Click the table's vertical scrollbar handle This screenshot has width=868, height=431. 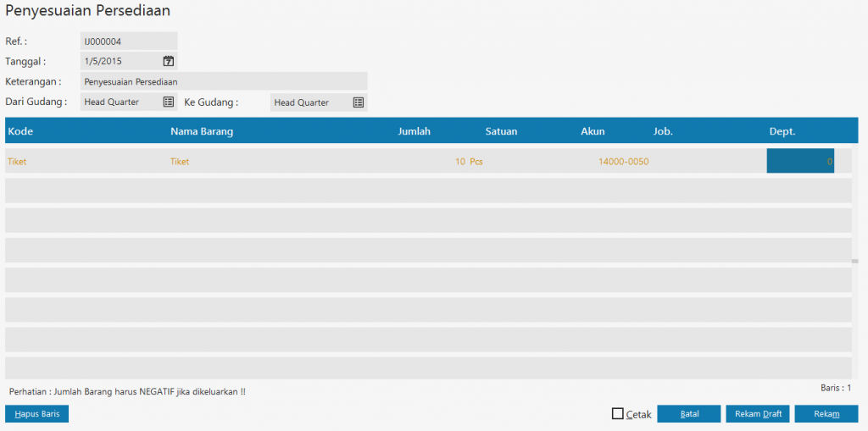(x=854, y=262)
